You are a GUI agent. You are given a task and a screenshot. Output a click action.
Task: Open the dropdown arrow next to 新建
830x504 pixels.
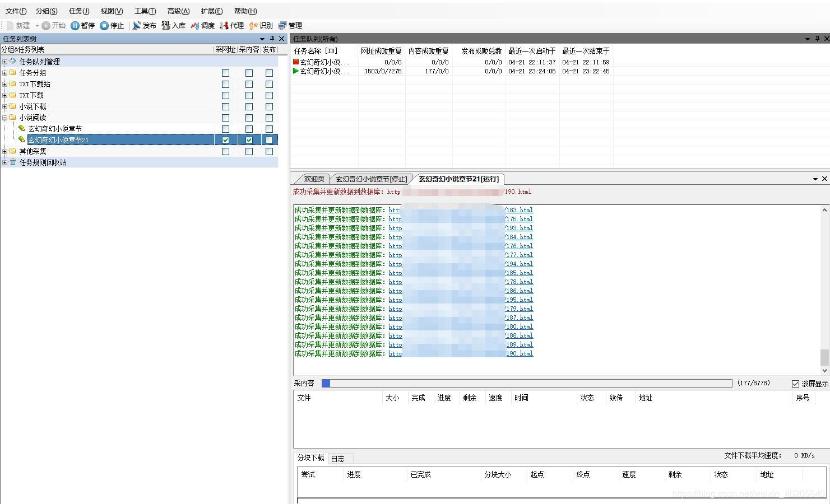click(x=37, y=26)
